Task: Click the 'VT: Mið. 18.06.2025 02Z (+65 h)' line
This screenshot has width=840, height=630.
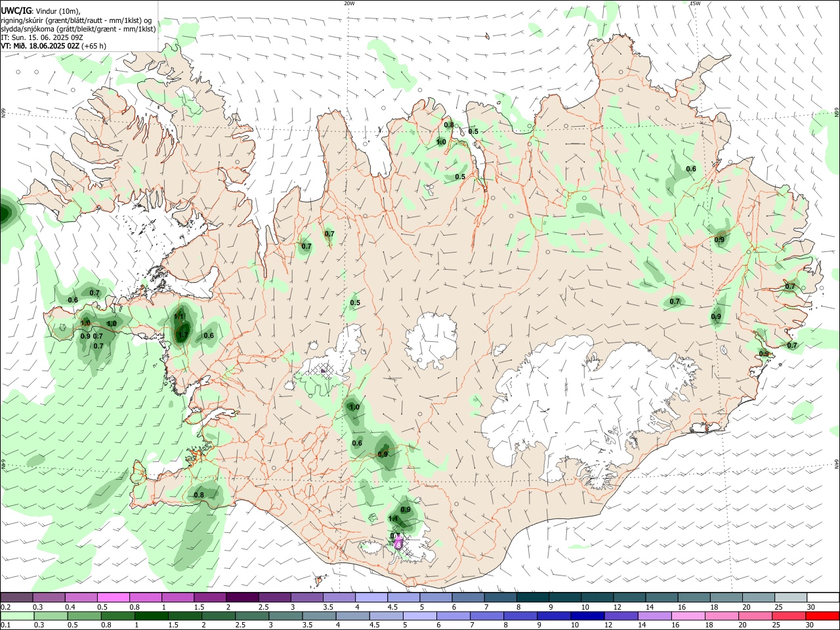Action: [x=53, y=46]
